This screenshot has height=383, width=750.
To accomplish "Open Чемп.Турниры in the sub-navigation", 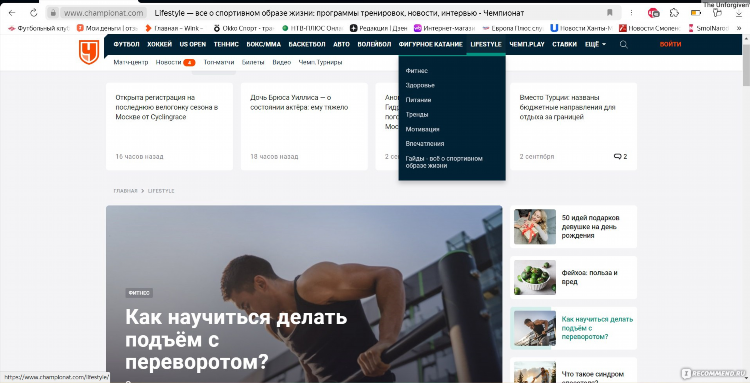I will click(320, 62).
